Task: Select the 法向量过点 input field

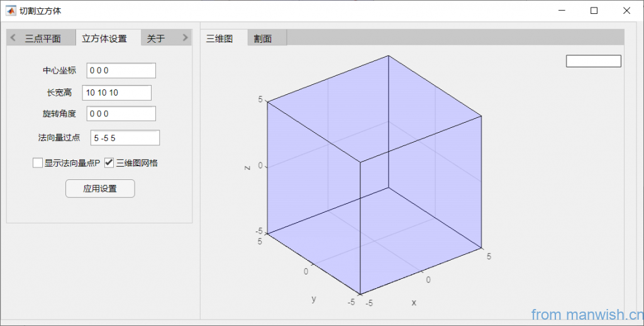Action: point(125,138)
